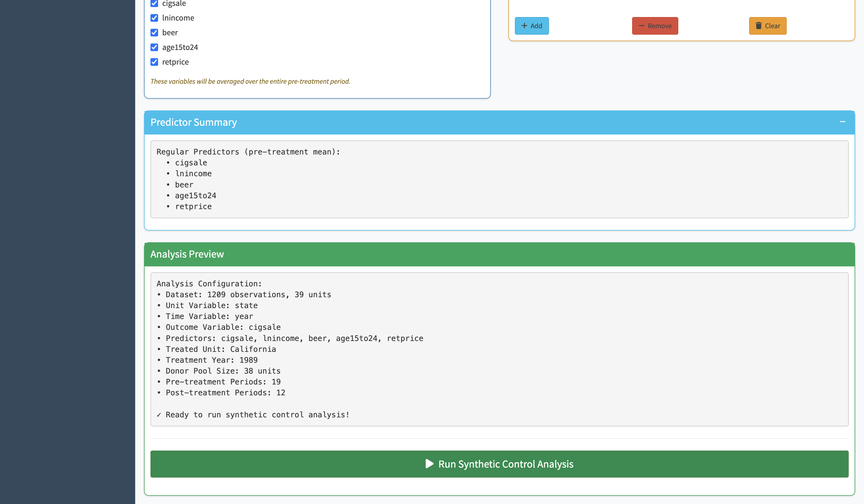This screenshot has width=864, height=504.
Task: Click the trash icon on Clear button
Action: pyautogui.click(x=758, y=26)
